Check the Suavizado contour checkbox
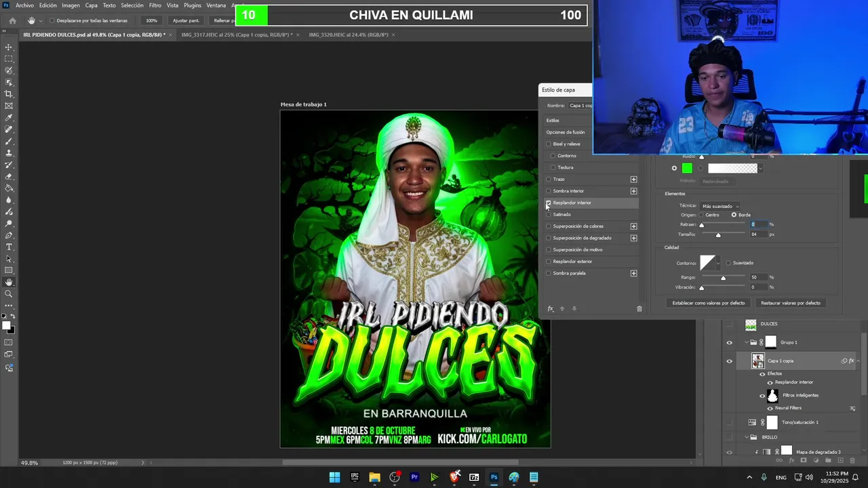 (728, 263)
